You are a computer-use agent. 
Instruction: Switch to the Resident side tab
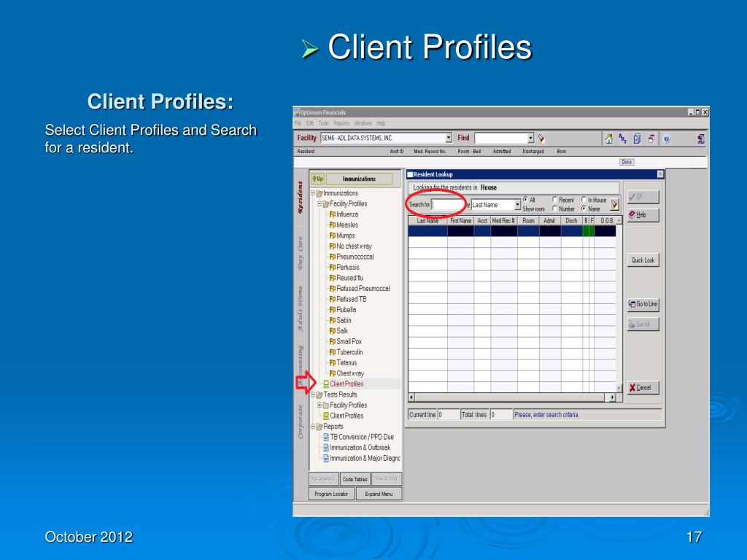300,198
